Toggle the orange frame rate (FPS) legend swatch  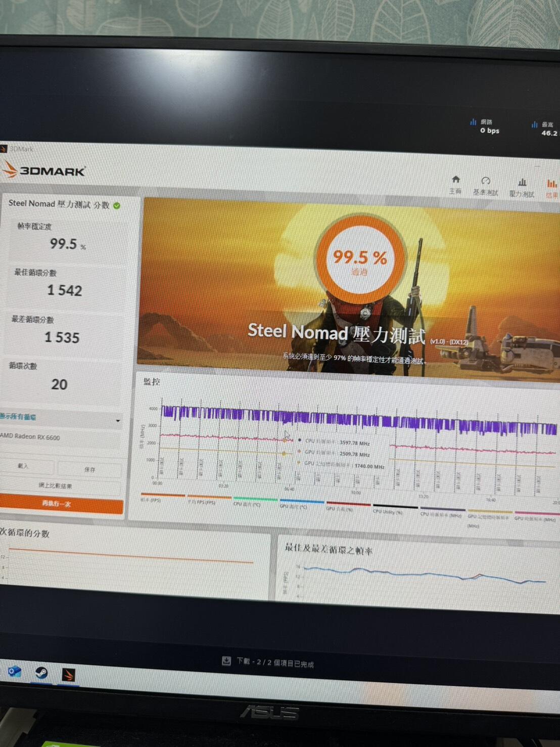click(163, 495)
